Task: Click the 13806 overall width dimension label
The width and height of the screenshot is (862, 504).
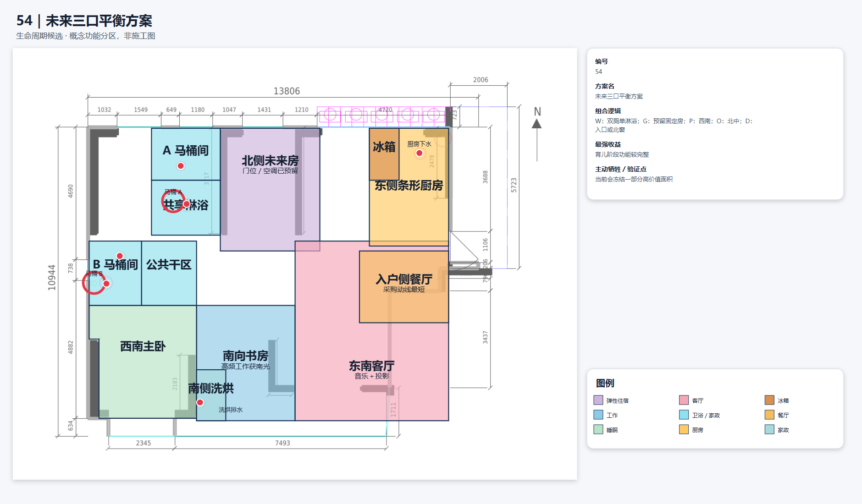Action: click(x=287, y=91)
